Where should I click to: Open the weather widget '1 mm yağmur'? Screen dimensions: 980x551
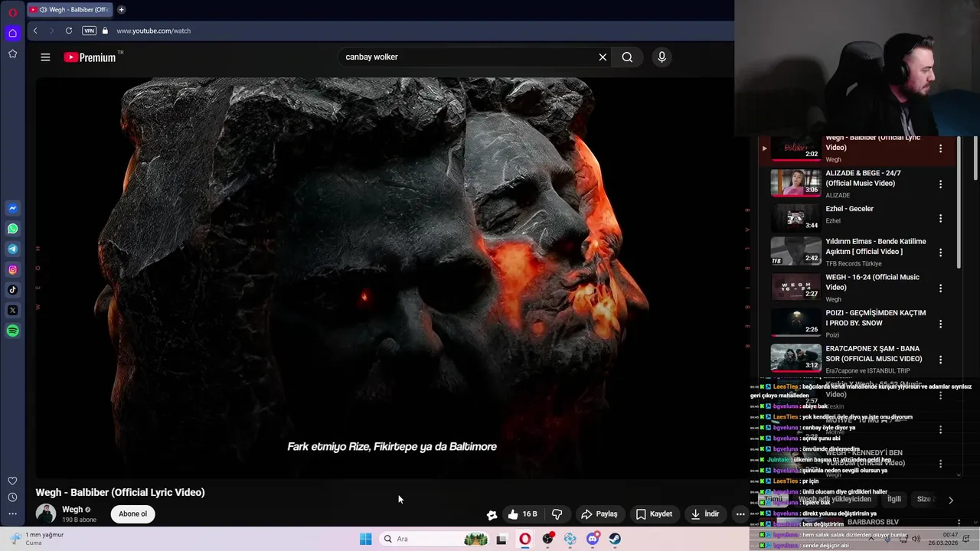(x=37, y=539)
